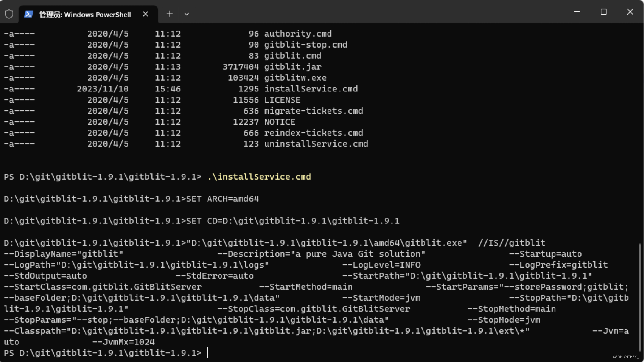Click the //IS//gitblit argument
The height and width of the screenshot is (362, 644).
[512, 243]
